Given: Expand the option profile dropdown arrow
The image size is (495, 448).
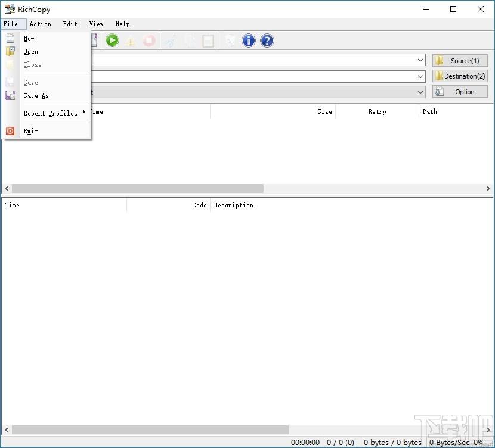Looking at the screenshot, I should pos(420,92).
